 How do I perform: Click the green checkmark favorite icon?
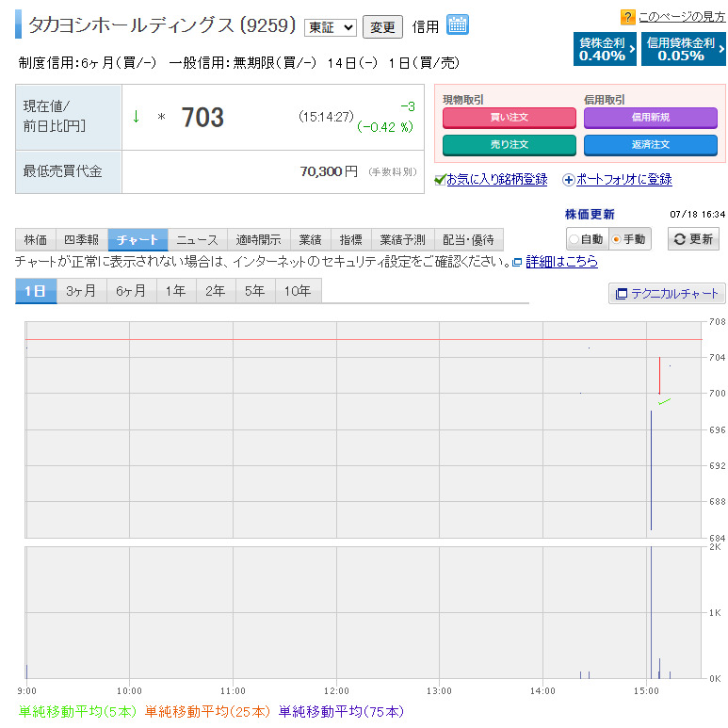tap(440, 180)
